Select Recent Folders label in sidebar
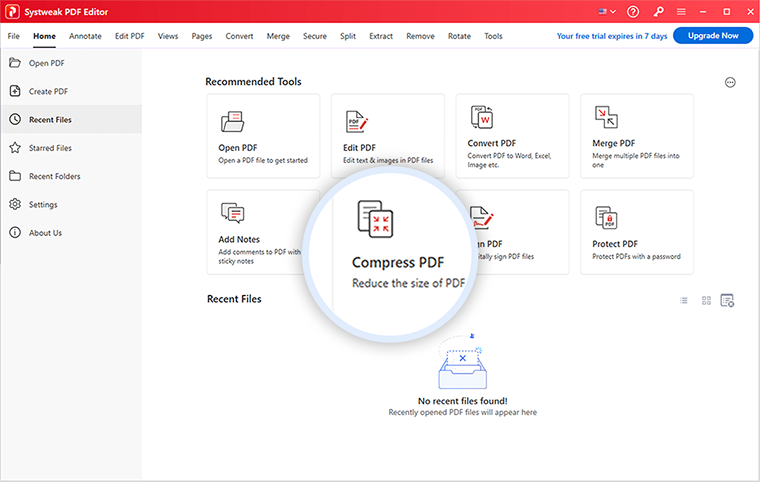 click(55, 176)
